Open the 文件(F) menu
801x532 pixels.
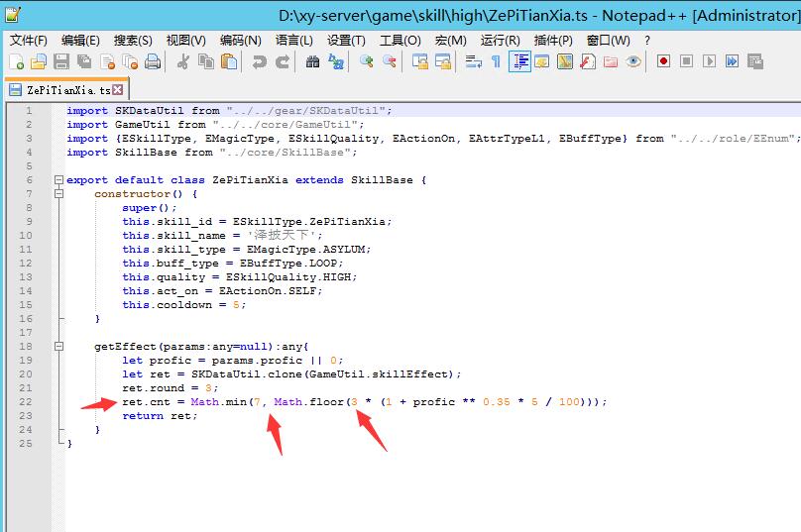tap(29, 40)
